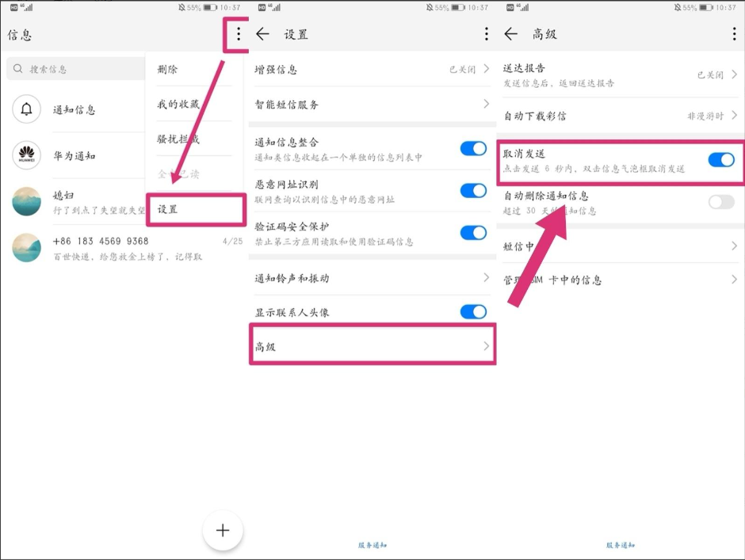Viewport: 745px width, 560px height.
Task: Open the 通知信息 conversation label
Action: pyautogui.click(x=74, y=110)
